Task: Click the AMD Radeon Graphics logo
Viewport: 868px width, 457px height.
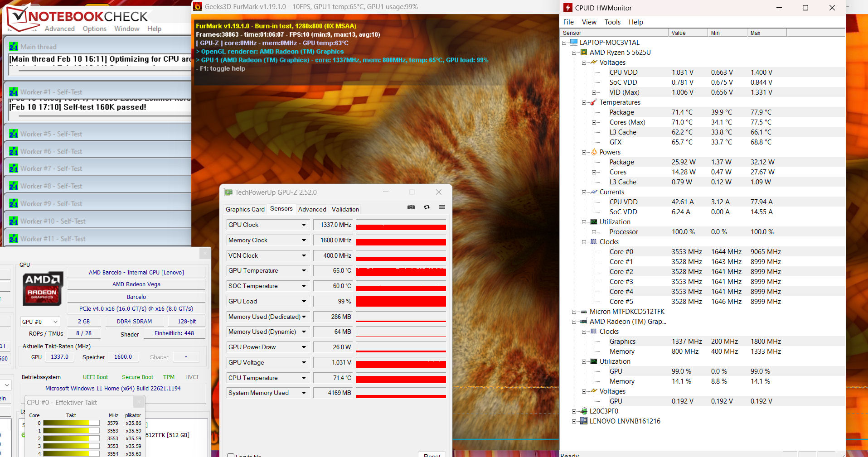Action: click(43, 289)
